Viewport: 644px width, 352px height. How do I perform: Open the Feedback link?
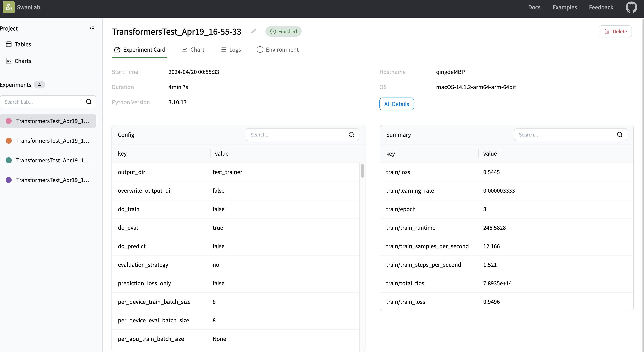click(601, 7)
